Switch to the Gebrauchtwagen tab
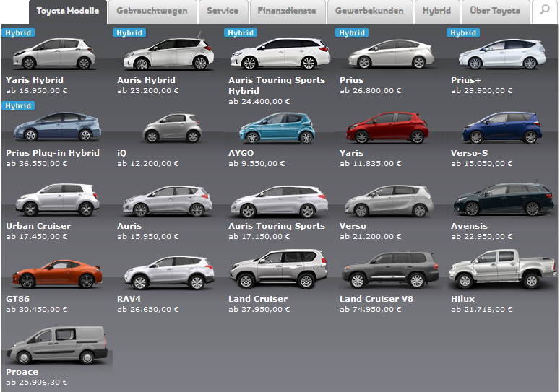The width and height of the screenshot is (560, 392). [152, 12]
